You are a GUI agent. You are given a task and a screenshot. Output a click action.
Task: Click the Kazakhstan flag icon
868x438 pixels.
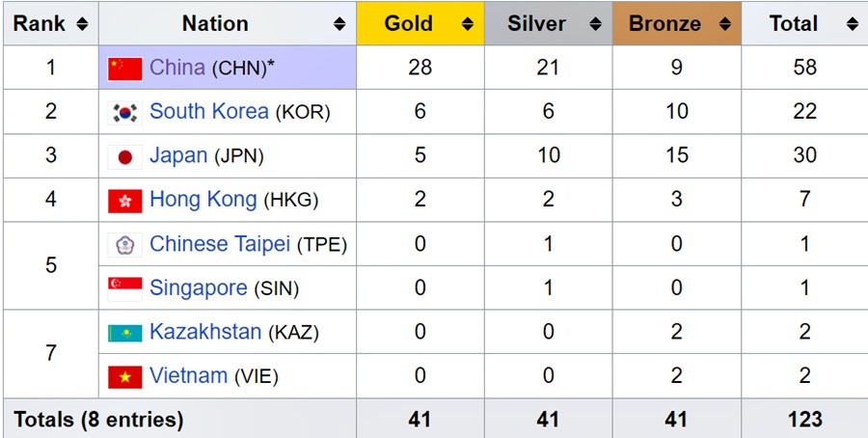click(124, 333)
